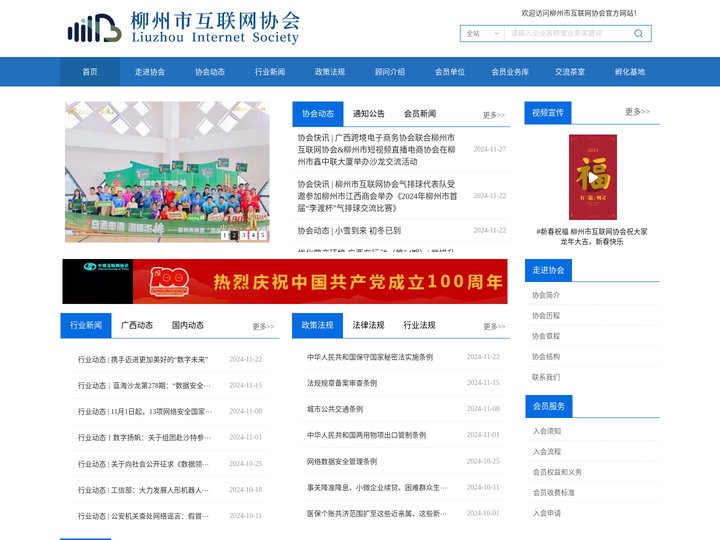Open the 全站 search scope dropdown

pyautogui.click(x=482, y=34)
